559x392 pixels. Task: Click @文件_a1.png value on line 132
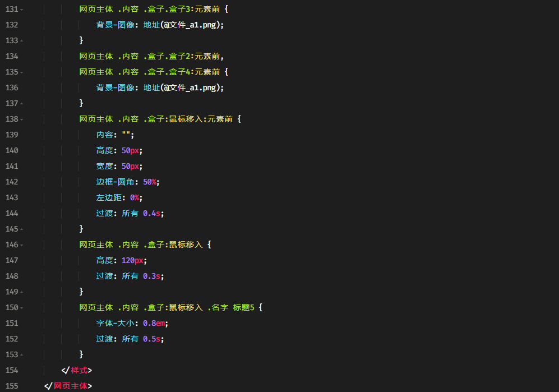click(190, 25)
